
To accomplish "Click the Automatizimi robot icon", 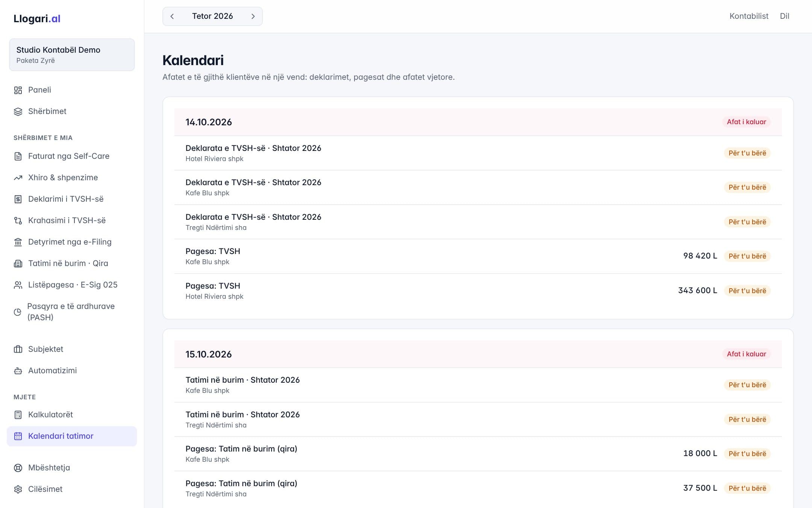I will tap(18, 371).
